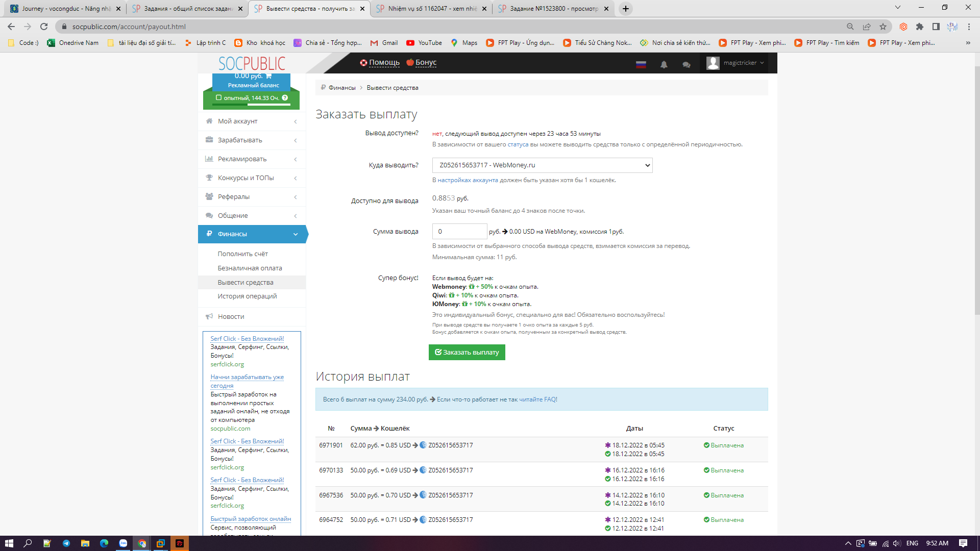This screenshot has height=551, width=980.
Task: Click the notifications bell icon
Action: coord(664,65)
